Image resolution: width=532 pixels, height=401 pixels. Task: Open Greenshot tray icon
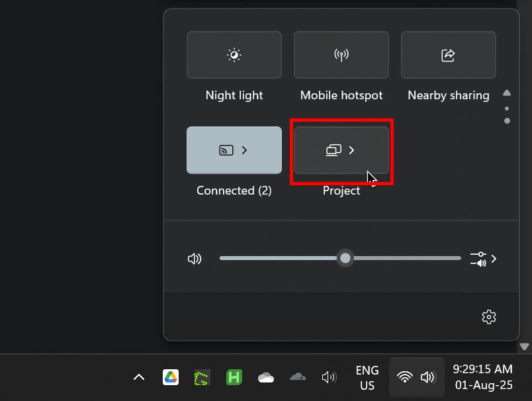click(202, 377)
